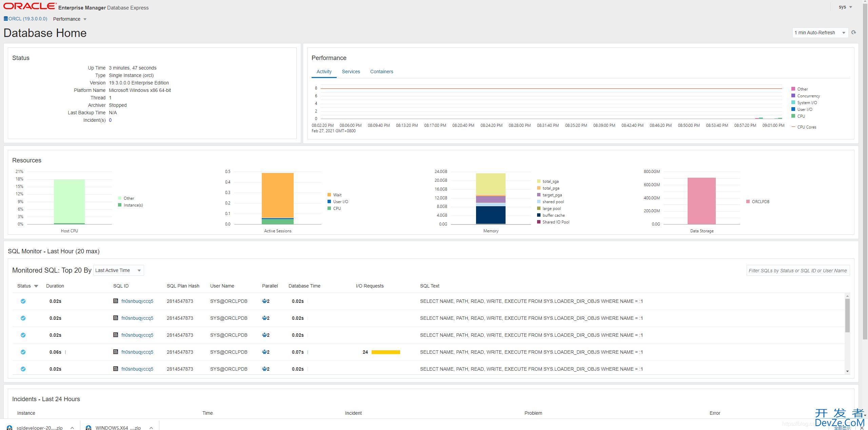Click the Active Sessions orange bar
The height and width of the screenshot is (430, 868).
(x=277, y=195)
